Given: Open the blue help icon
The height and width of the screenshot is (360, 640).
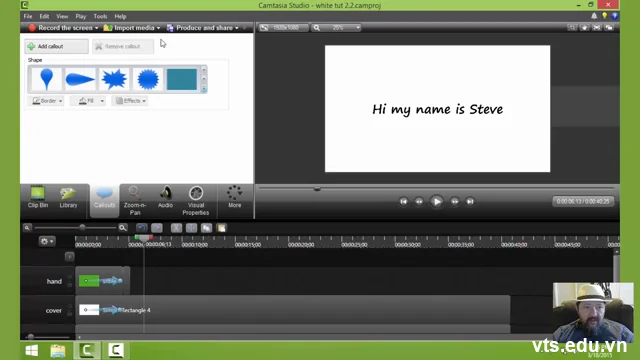Looking at the screenshot, I should click(615, 16).
